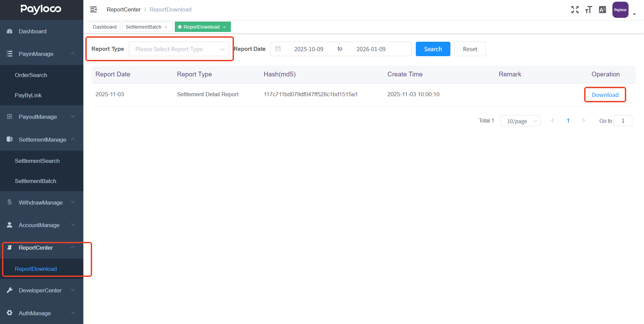This screenshot has width=644, height=324.
Task: Click the DeveloperCenter wrench icon
Action: (x=9, y=290)
